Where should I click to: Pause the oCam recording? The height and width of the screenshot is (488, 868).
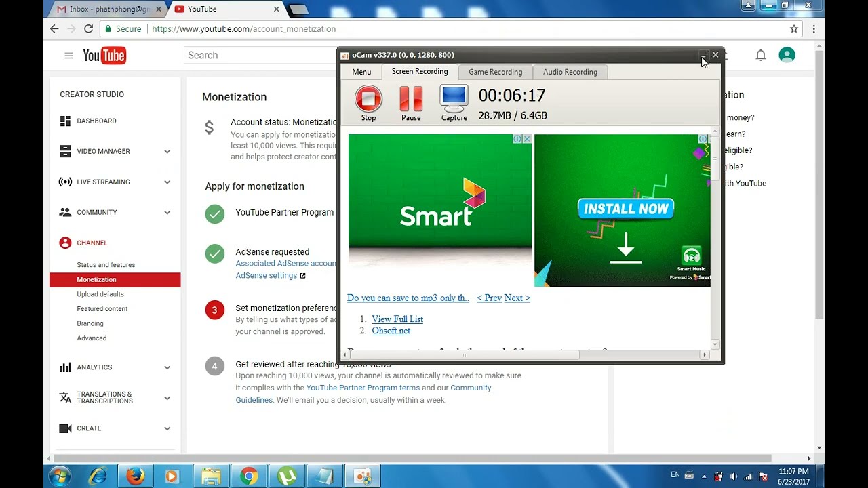(x=411, y=103)
